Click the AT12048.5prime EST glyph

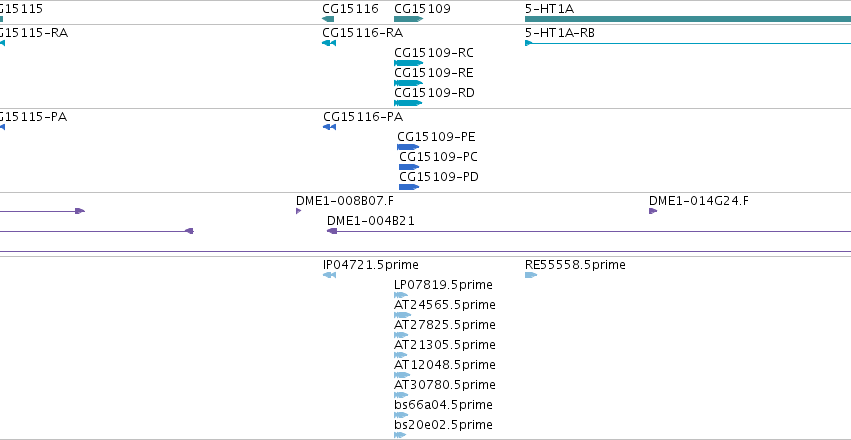tap(402, 375)
